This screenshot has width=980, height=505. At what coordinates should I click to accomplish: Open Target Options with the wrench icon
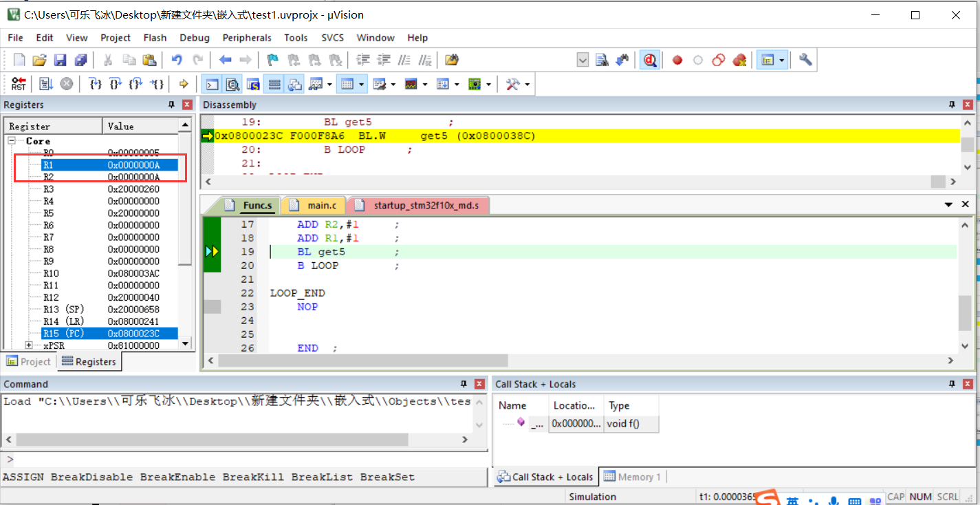[805, 60]
